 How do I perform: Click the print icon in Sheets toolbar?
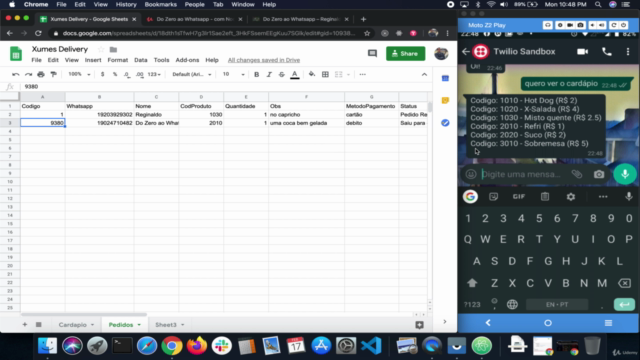[x=41, y=74]
